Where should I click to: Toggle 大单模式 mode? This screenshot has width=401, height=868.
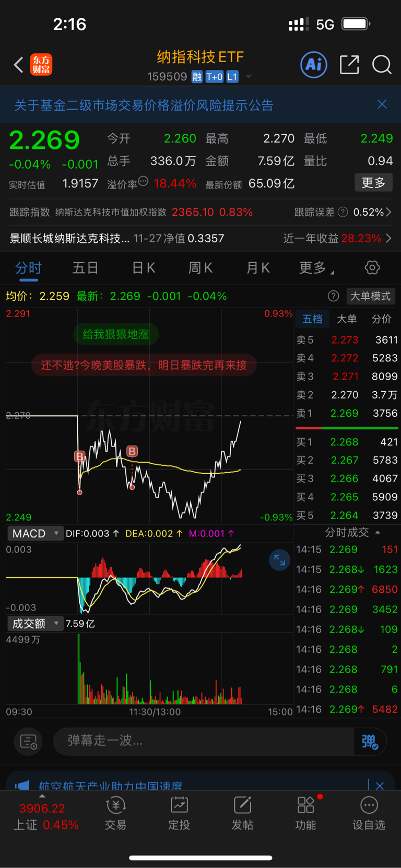[x=370, y=296]
